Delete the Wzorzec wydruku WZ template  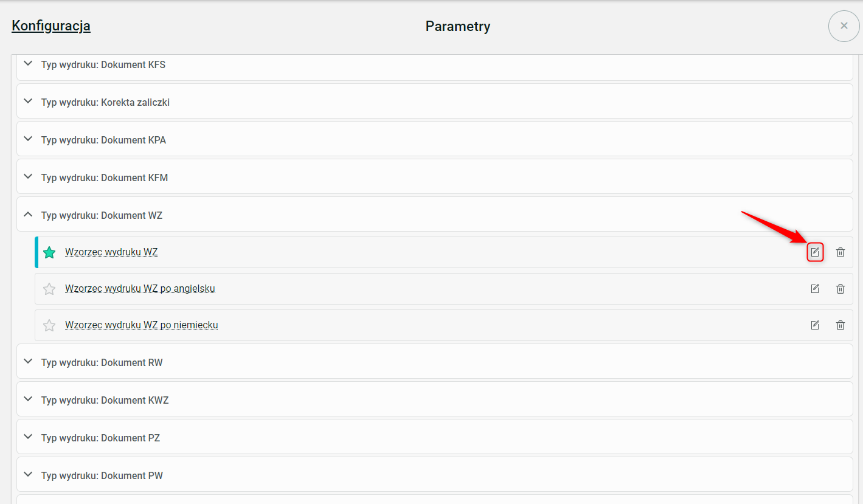point(840,252)
